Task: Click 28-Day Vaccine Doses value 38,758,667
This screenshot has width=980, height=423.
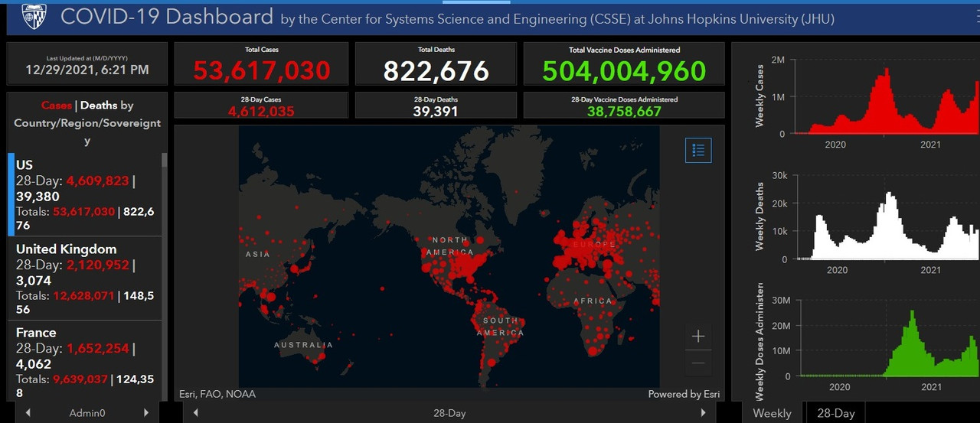Action: pos(624,112)
